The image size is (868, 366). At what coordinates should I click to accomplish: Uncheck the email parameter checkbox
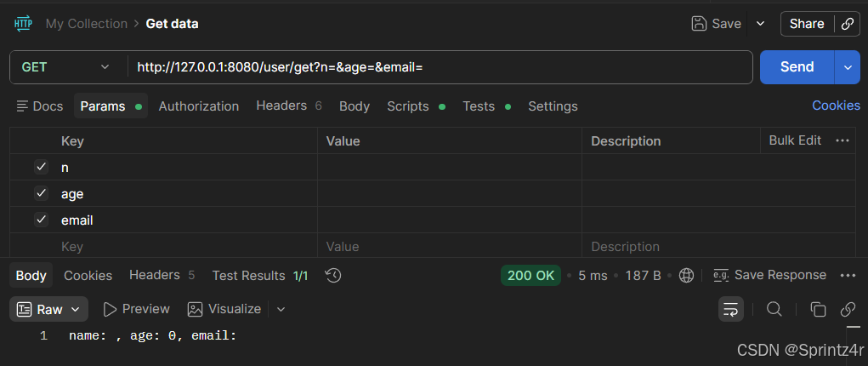(x=41, y=220)
